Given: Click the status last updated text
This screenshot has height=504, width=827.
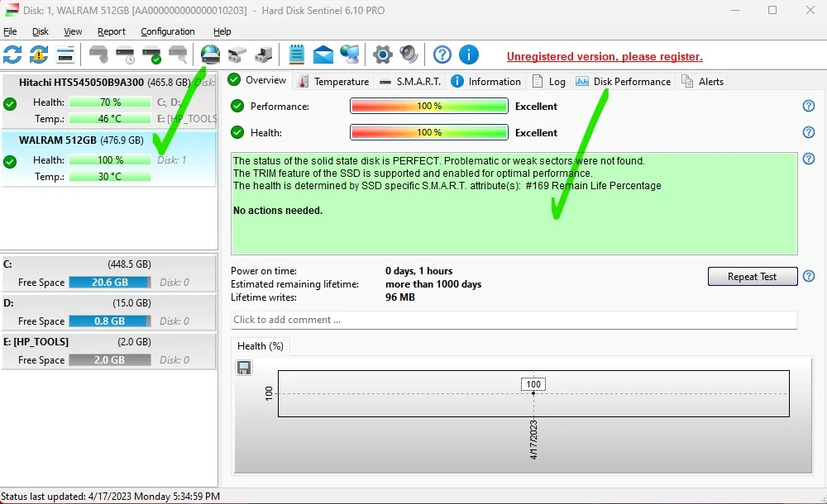Looking at the screenshot, I should (110, 496).
